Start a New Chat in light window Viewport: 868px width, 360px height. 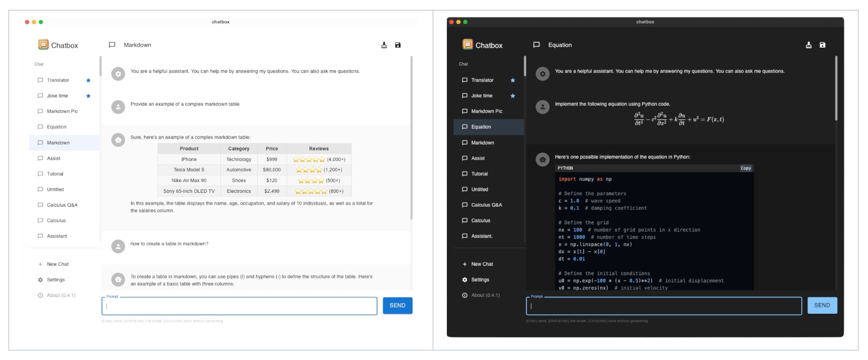[57, 264]
